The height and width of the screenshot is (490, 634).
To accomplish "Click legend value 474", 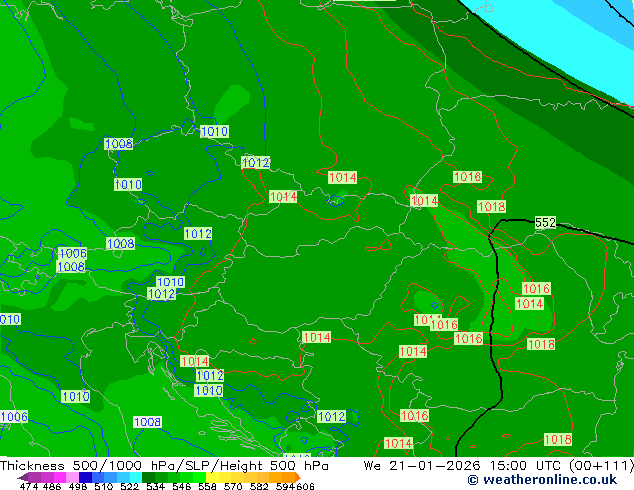I will click(x=29, y=486).
